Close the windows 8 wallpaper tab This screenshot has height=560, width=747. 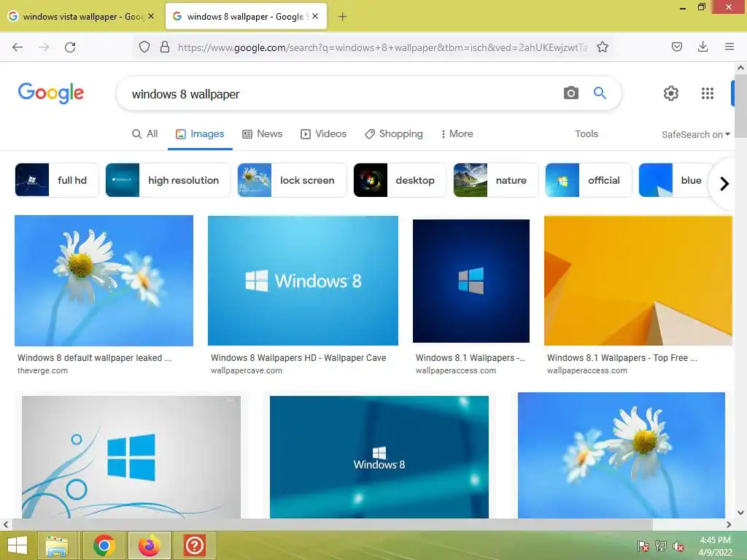click(315, 16)
